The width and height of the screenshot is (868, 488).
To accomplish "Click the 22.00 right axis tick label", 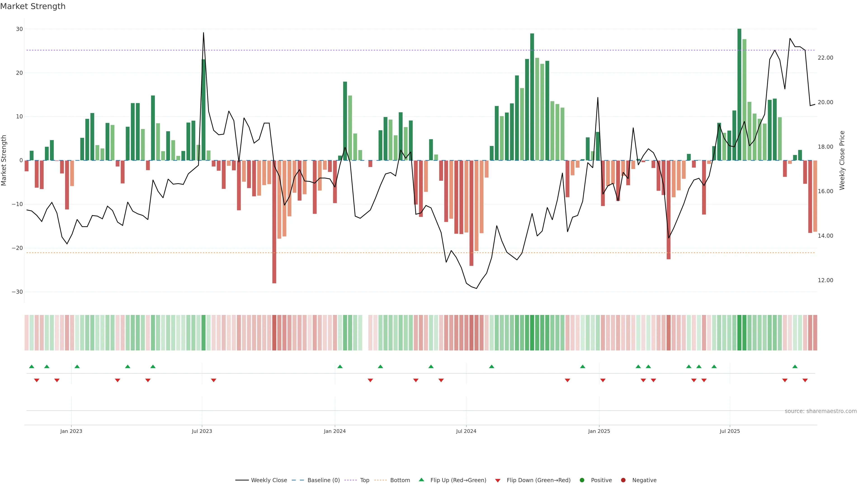I will pyautogui.click(x=825, y=58).
